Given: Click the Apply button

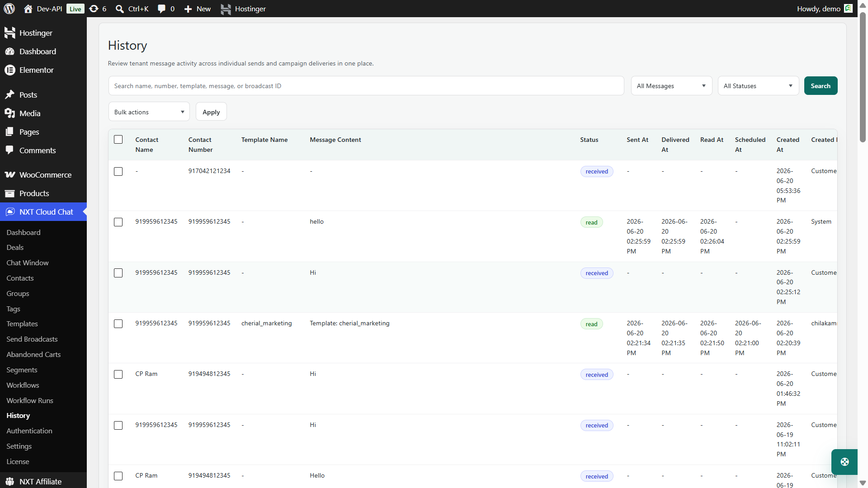Looking at the screenshot, I should (211, 112).
